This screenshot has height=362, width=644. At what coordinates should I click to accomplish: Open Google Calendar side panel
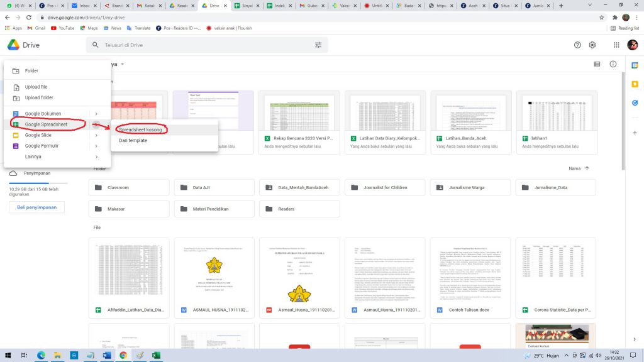[x=635, y=65]
